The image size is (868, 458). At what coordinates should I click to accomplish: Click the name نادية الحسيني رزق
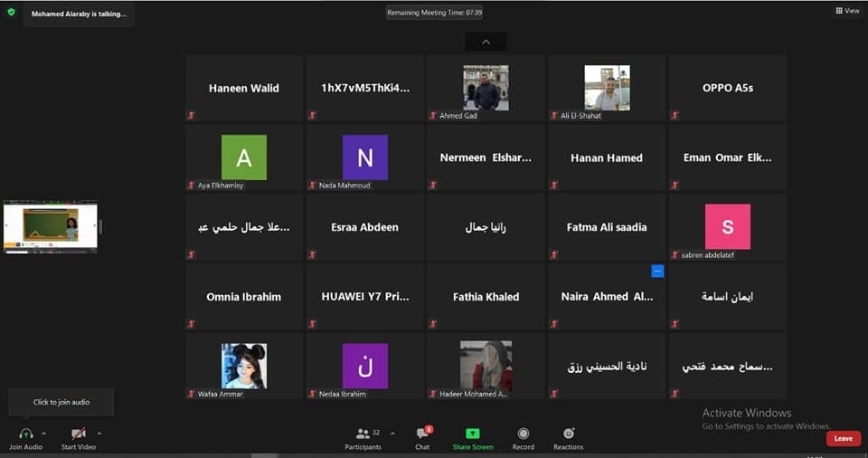(607, 367)
